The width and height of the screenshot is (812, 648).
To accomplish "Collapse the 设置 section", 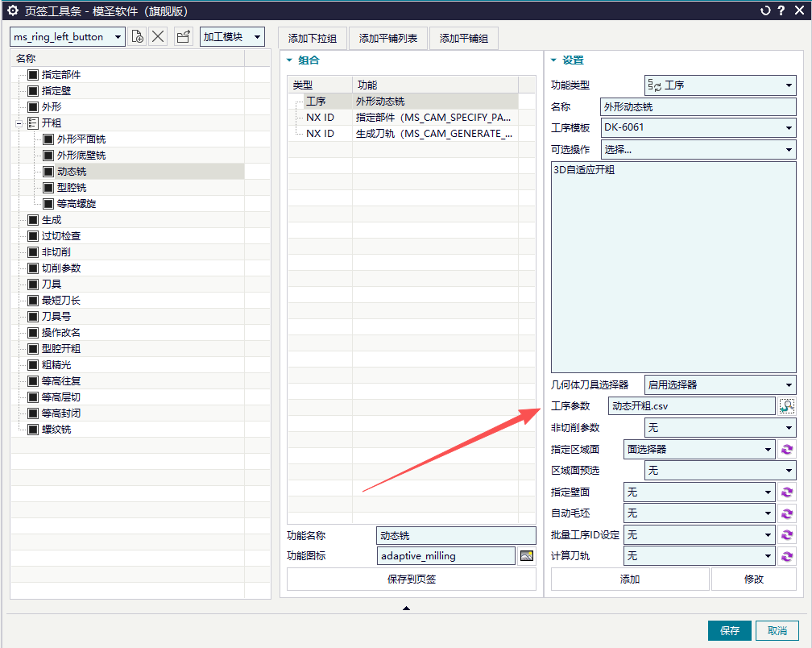I will tap(553, 60).
